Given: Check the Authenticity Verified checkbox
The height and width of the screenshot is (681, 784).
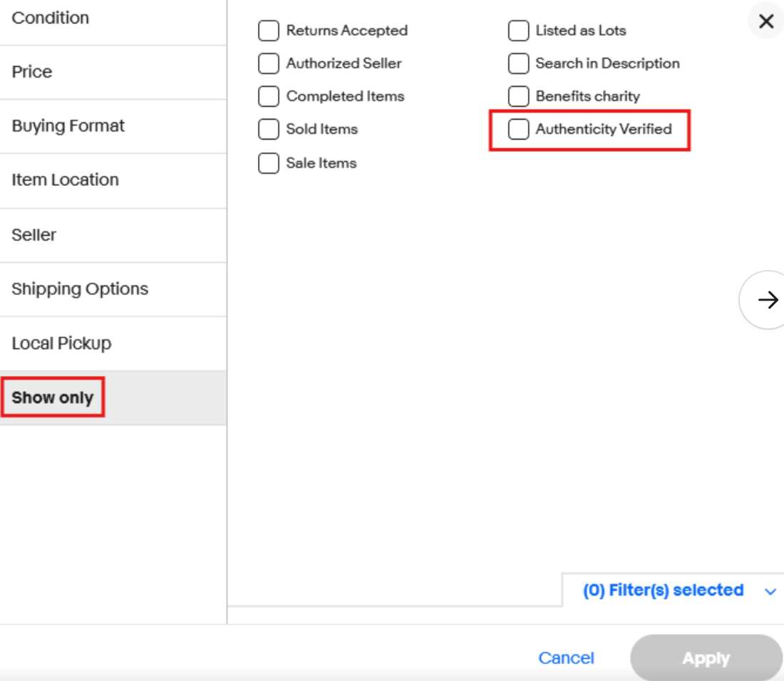Looking at the screenshot, I should point(518,129).
